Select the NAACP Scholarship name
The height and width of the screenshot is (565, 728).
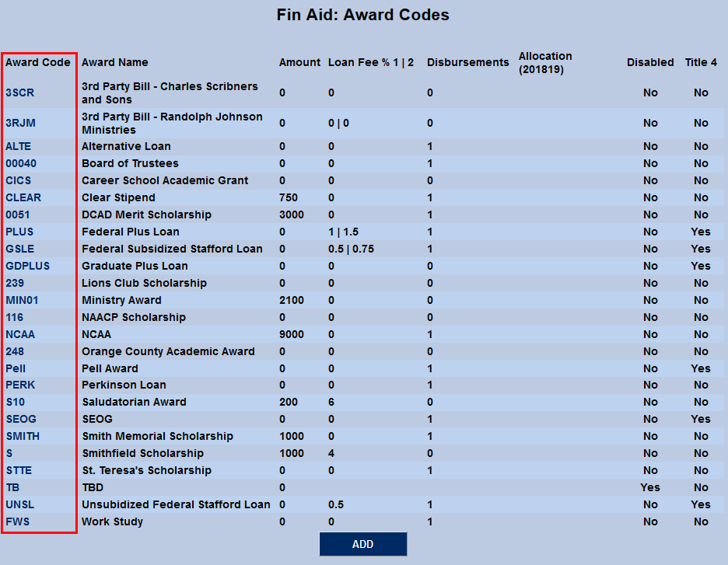(134, 317)
